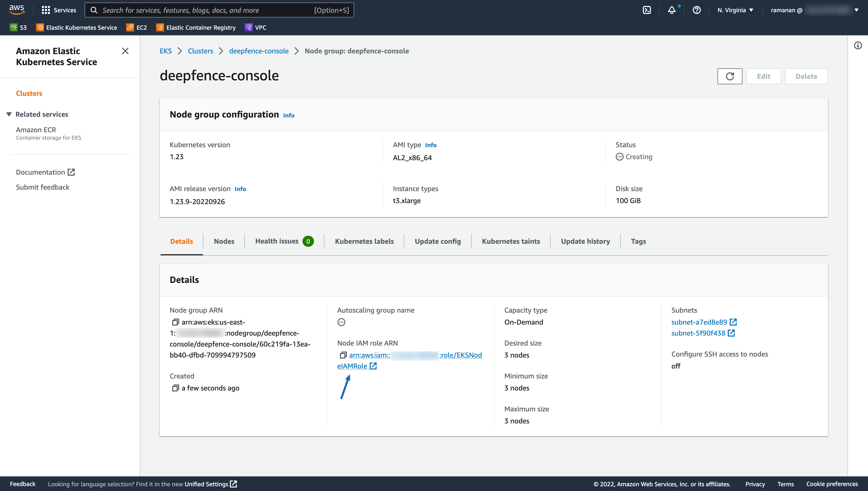The height and width of the screenshot is (491, 868).
Task: Open the ramanan account menu
Action: point(814,10)
